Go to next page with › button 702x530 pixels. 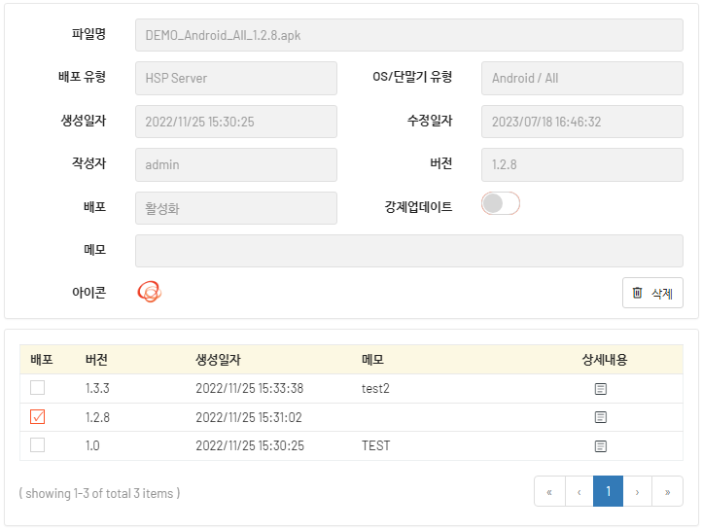click(x=638, y=492)
